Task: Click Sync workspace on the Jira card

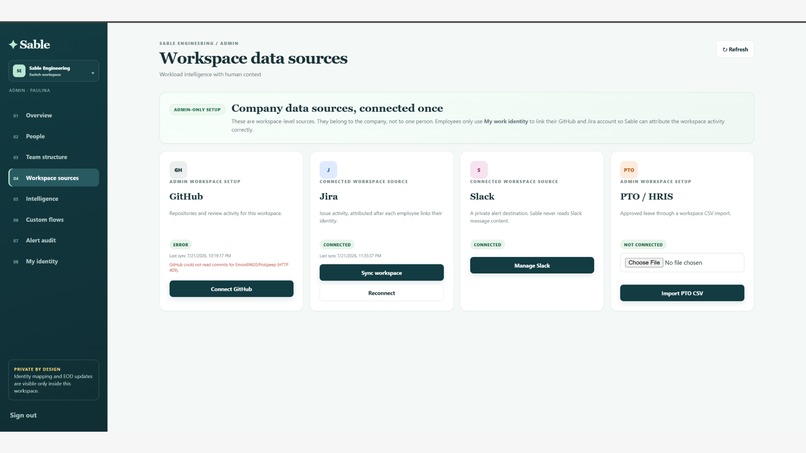Action: 381,273
